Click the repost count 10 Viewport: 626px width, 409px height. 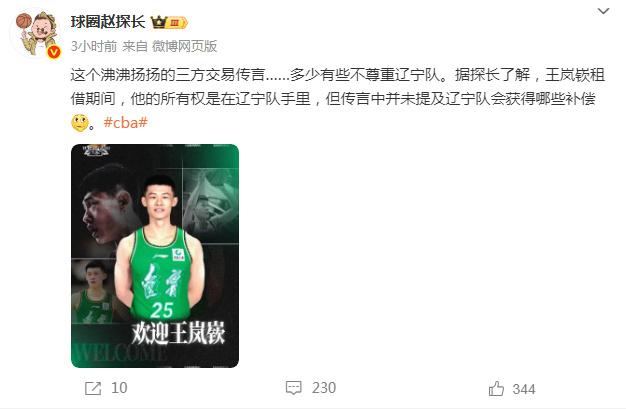coord(119,388)
